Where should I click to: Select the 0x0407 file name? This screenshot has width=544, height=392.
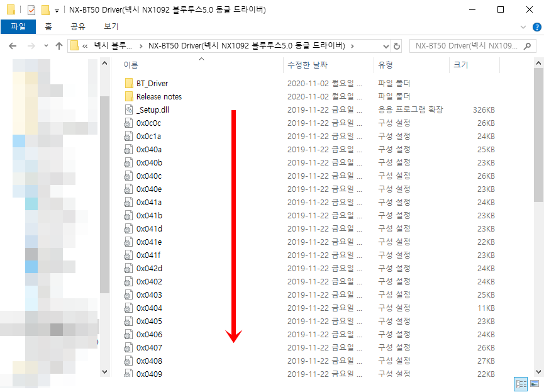(x=149, y=347)
